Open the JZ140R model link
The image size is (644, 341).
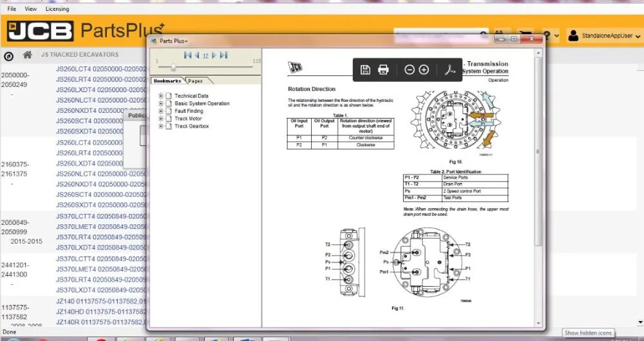pyautogui.click(x=101, y=322)
